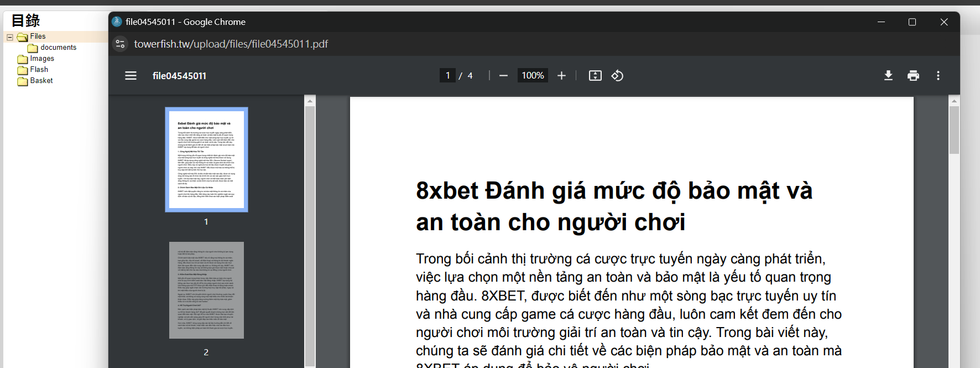Open the documents subfolder icon
Viewport: 980px width, 368px height.
(33, 48)
